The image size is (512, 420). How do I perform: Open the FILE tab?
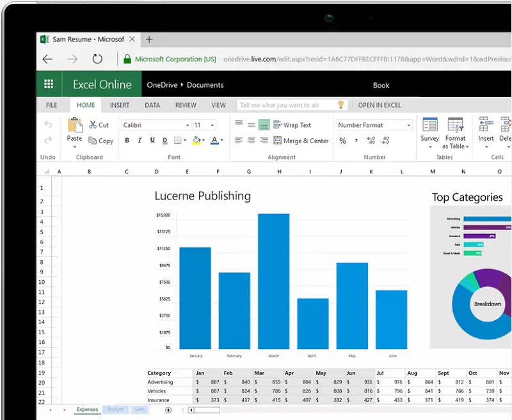pos(52,105)
